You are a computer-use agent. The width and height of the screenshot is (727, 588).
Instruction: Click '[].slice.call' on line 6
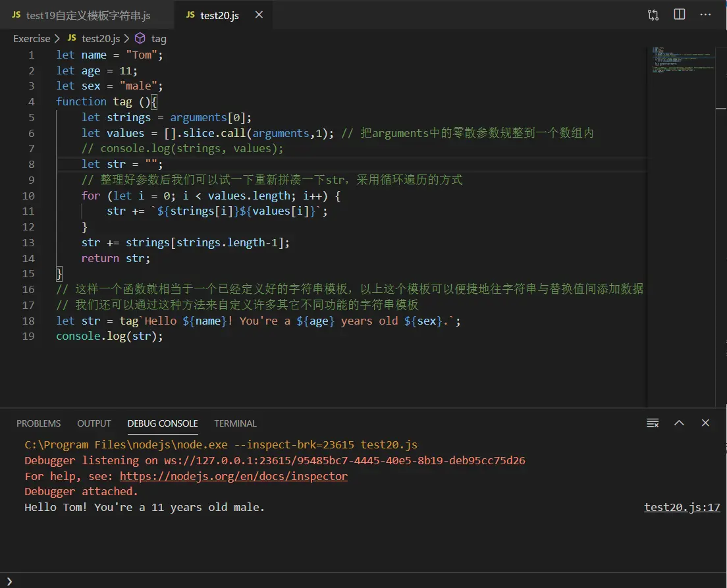tap(204, 133)
